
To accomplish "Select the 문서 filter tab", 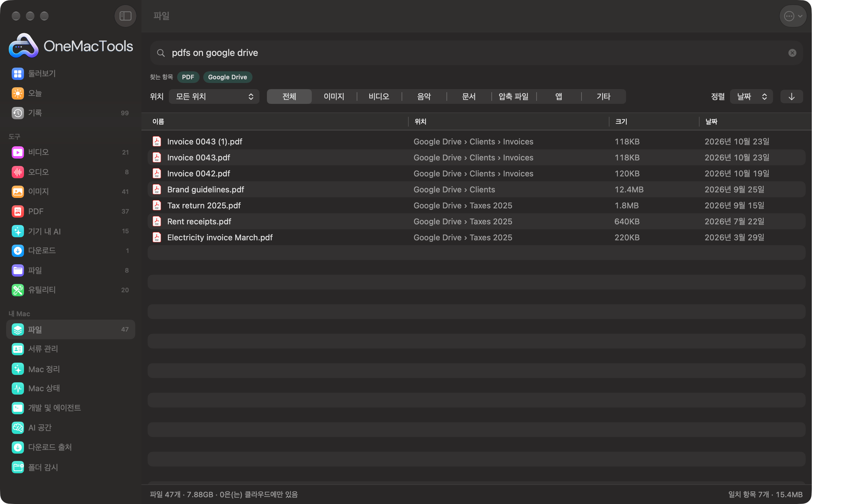I will point(468,96).
